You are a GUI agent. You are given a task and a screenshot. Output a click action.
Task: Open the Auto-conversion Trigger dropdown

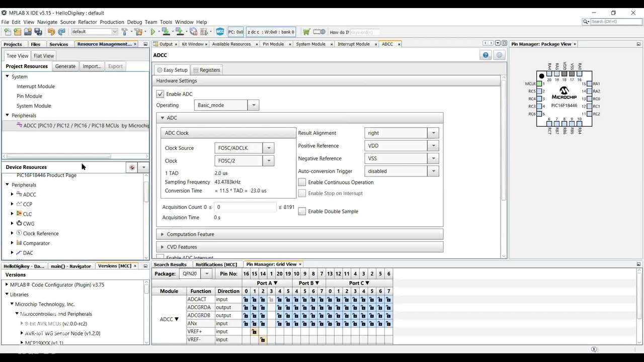pyautogui.click(x=433, y=171)
